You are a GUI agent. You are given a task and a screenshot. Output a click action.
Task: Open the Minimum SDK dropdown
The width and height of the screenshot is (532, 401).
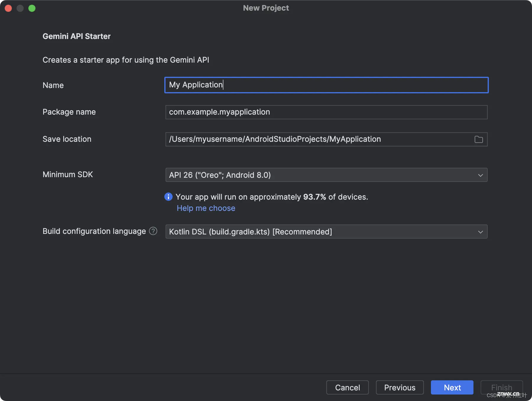[326, 175]
